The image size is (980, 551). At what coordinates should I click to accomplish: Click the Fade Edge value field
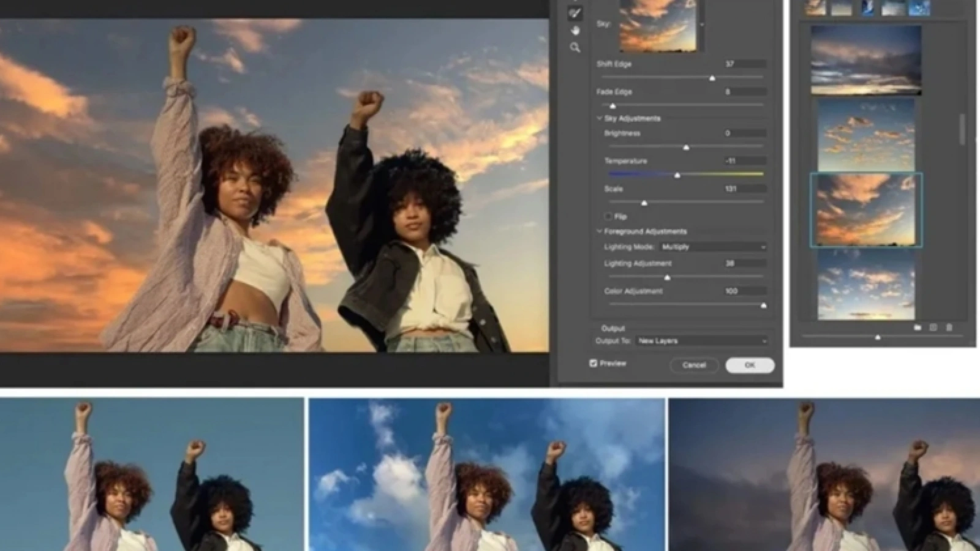pyautogui.click(x=744, y=92)
